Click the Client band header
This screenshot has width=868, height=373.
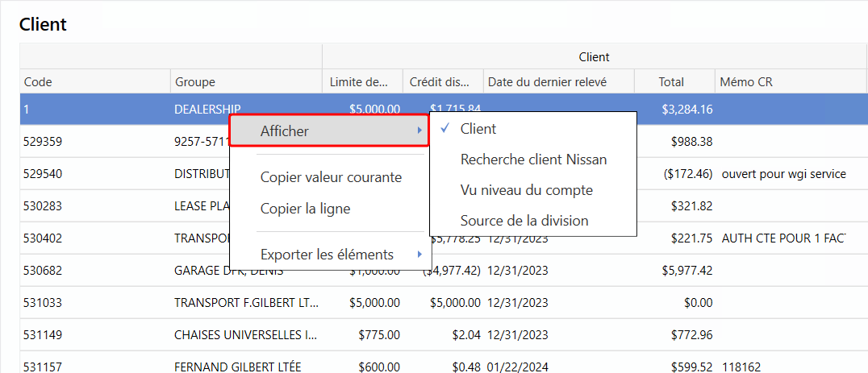(594, 57)
